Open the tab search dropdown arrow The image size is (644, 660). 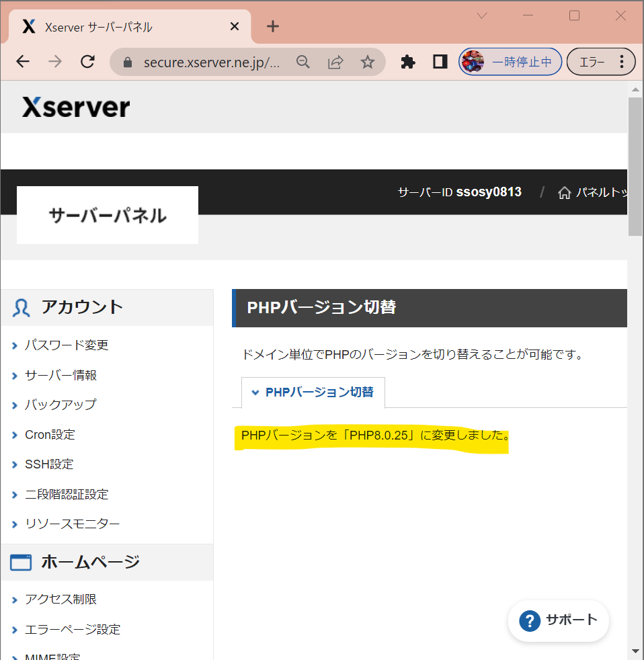point(482,16)
